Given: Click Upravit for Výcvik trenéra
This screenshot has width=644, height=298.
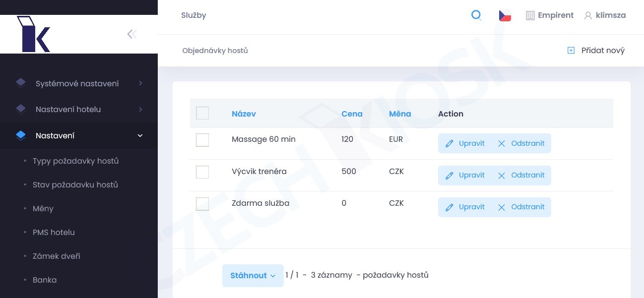Looking at the screenshot, I should (x=465, y=175).
